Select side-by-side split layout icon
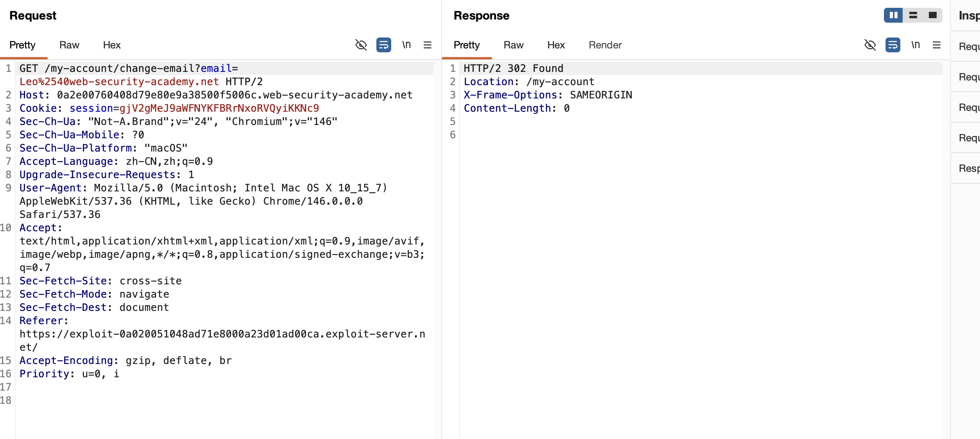The image size is (980, 439). (x=893, y=15)
